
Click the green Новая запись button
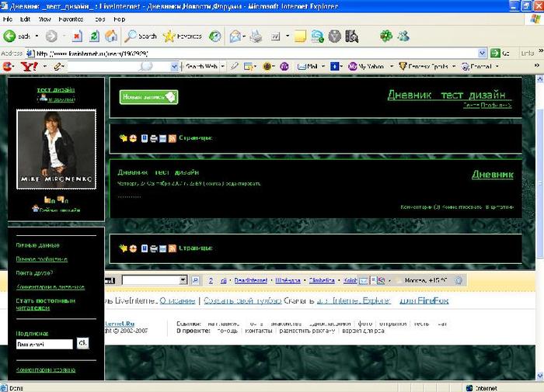148,97
